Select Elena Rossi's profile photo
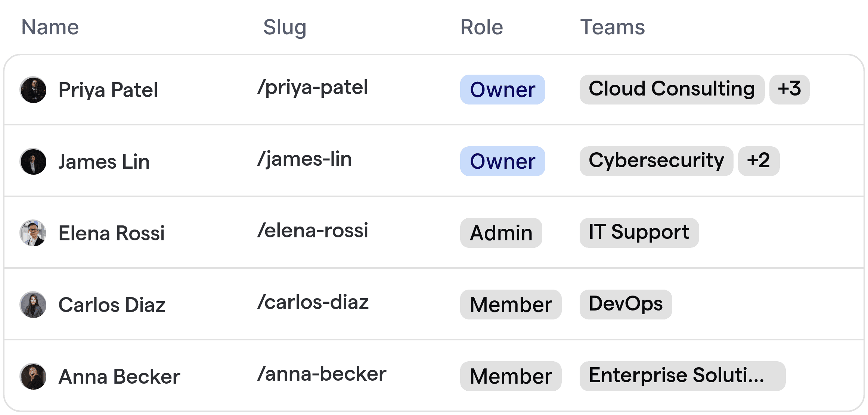 tap(33, 233)
